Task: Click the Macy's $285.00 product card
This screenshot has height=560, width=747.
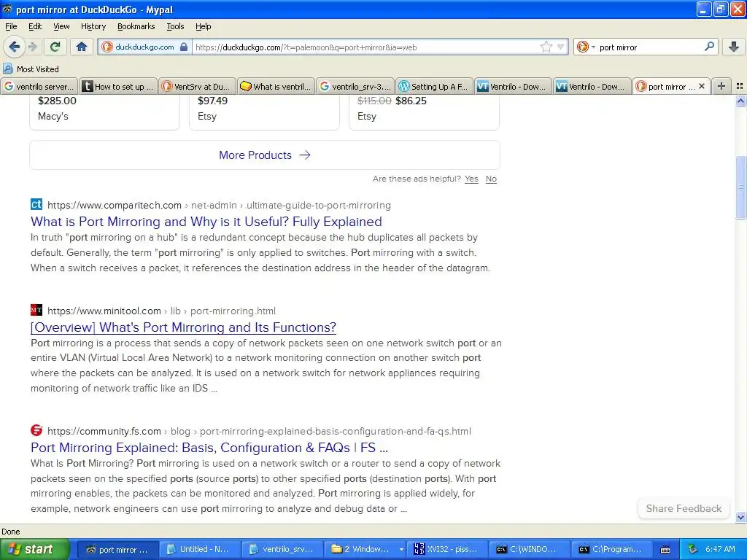Action: [x=105, y=112]
